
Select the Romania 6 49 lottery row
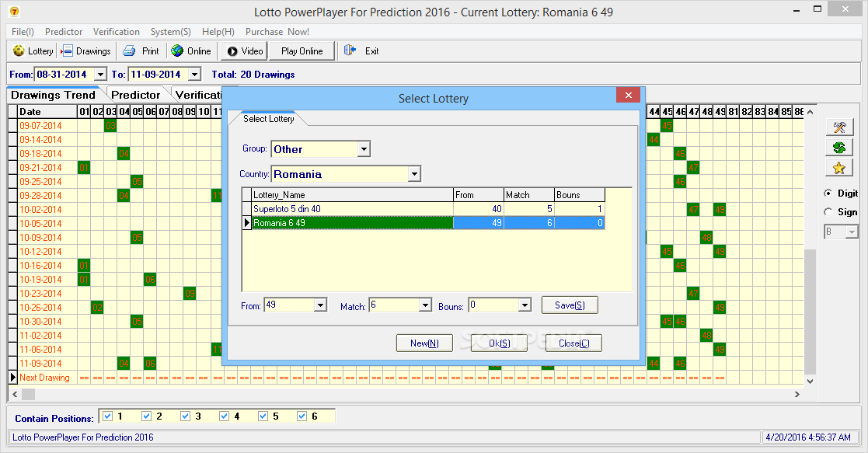(x=424, y=223)
